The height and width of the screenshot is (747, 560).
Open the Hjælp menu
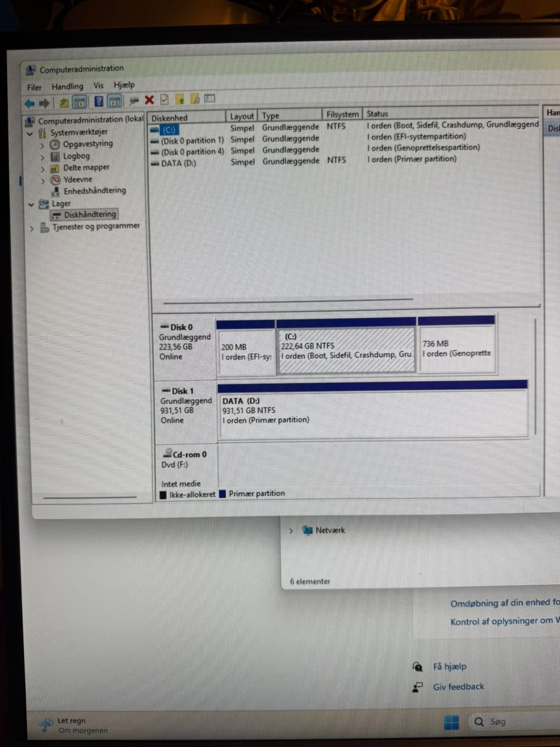(x=124, y=85)
